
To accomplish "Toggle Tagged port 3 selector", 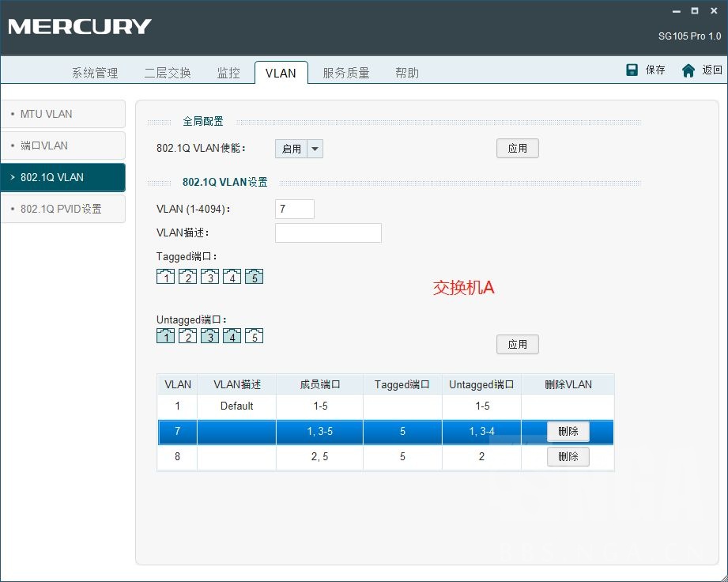I will (x=209, y=277).
